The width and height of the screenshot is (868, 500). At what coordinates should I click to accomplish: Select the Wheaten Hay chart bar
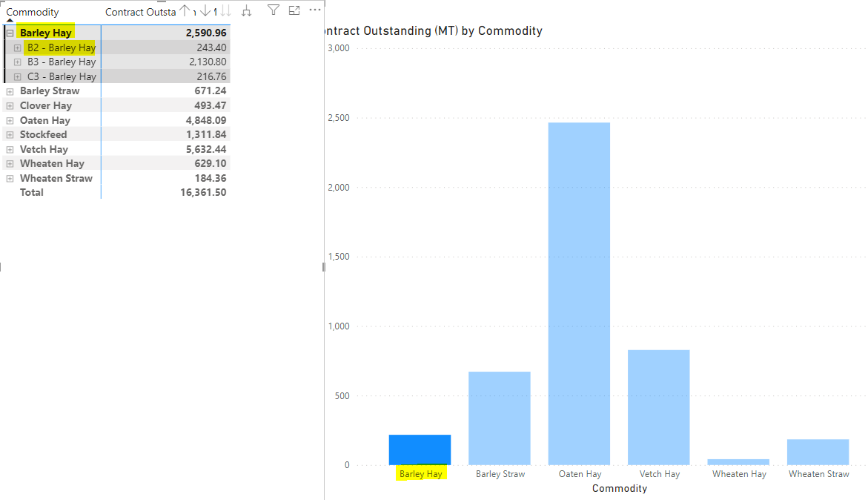tap(738, 462)
